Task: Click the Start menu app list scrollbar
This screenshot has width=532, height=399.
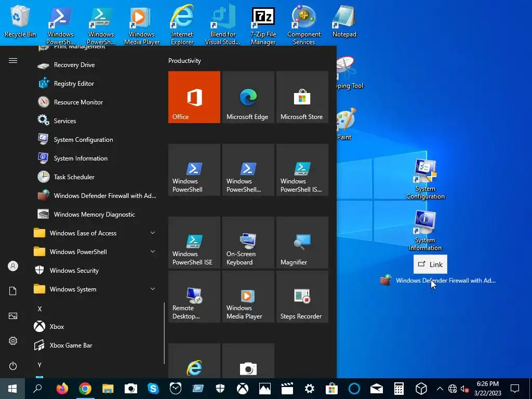Action: [x=164, y=333]
